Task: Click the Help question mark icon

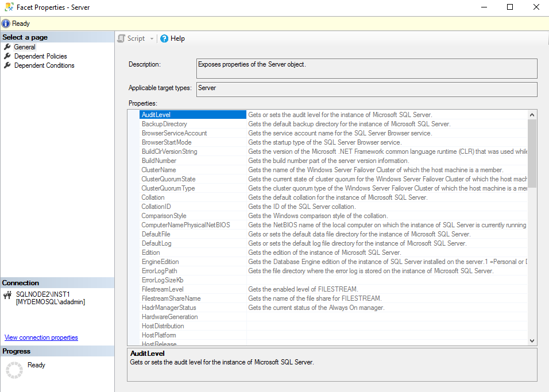Action: (x=164, y=38)
